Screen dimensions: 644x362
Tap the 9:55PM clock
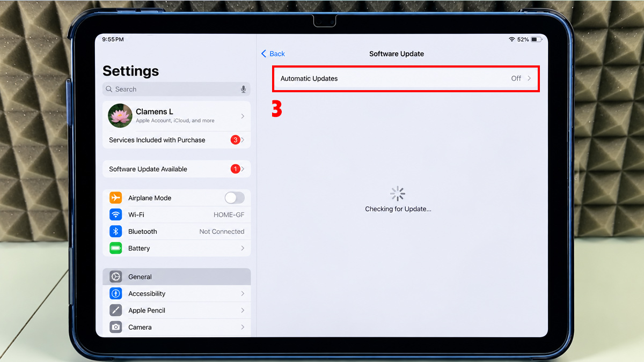[x=113, y=40]
